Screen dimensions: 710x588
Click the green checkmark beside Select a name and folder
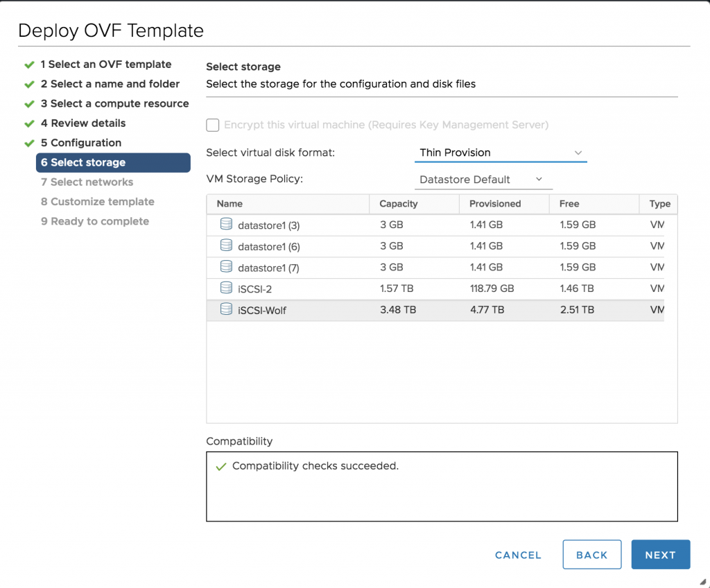(29, 85)
